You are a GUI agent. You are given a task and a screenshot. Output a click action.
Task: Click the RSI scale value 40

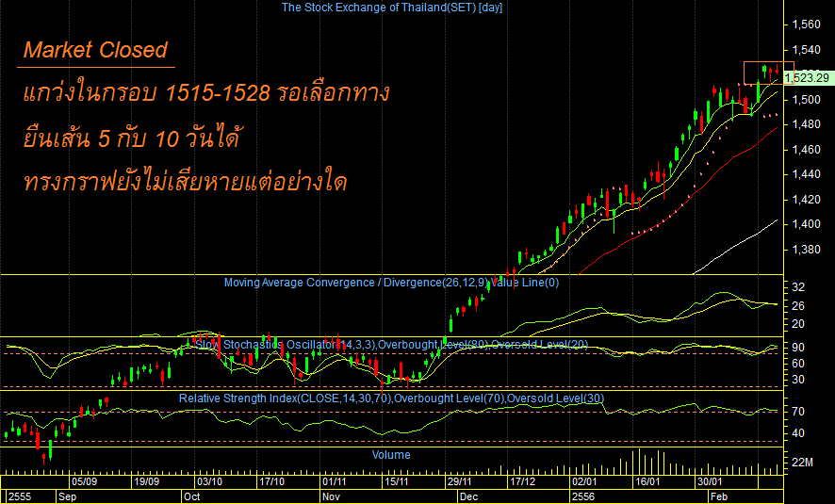(x=798, y=433)
